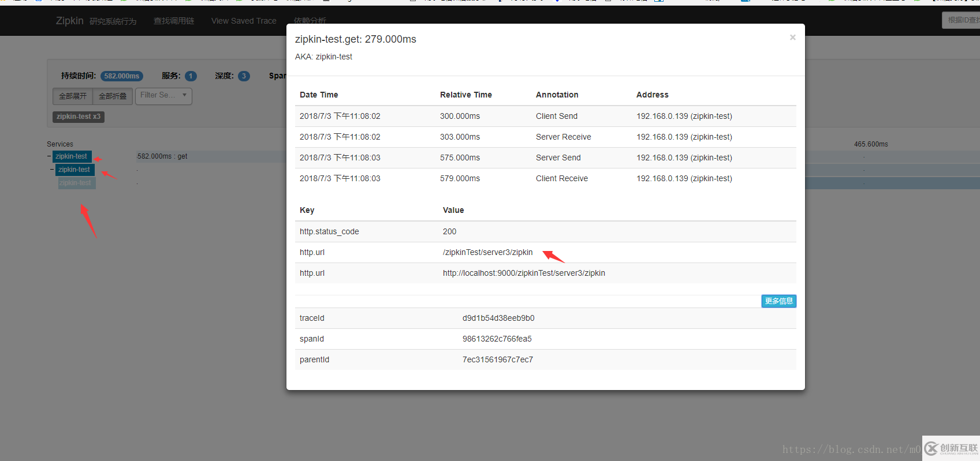The height and width of the screenshot is (461, 980).
Task: Click the Server Receive annotation cell
Action: [x=564, y=137]
